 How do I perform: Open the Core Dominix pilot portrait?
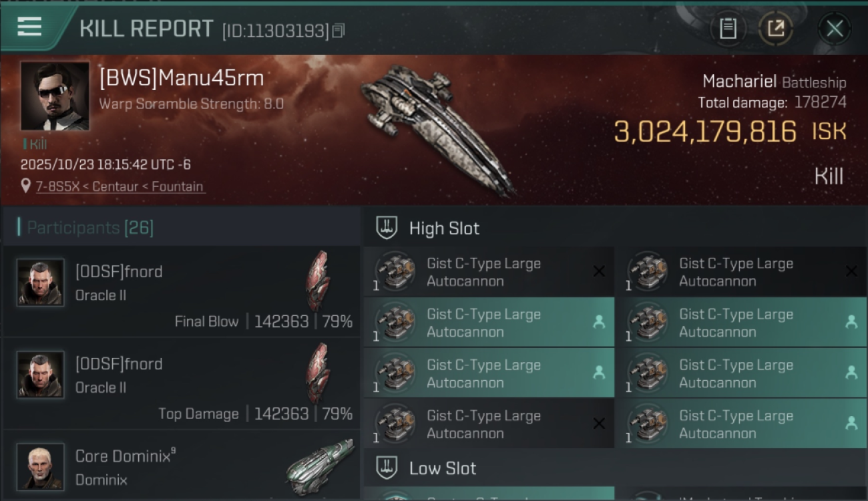point(40,466)
